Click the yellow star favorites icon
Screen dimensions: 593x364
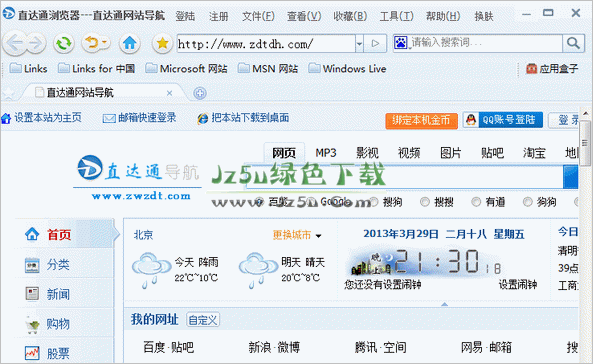click(x=162, y=43)
